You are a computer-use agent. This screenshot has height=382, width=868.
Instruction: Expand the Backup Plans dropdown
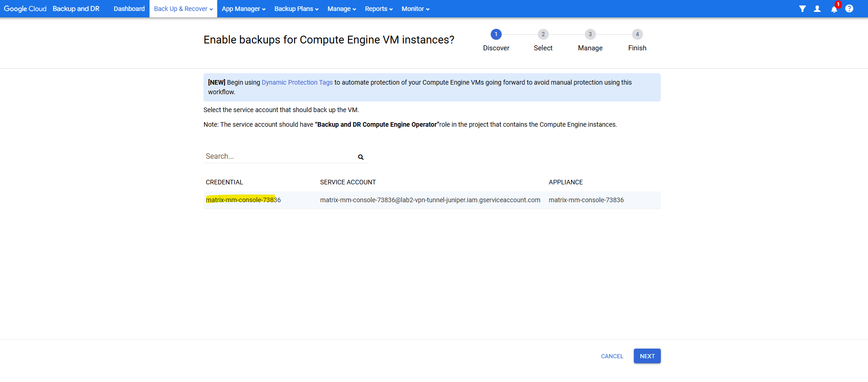[296, 9]
